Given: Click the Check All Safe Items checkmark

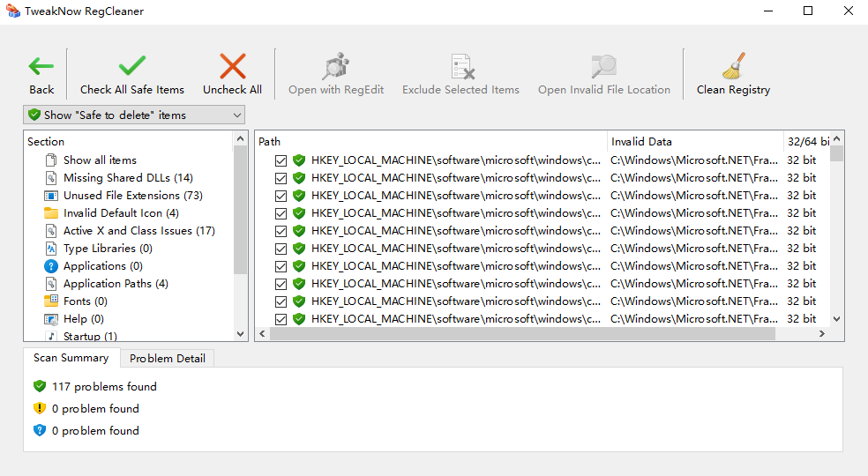Looking at the screenshot, I should point(132,66).
